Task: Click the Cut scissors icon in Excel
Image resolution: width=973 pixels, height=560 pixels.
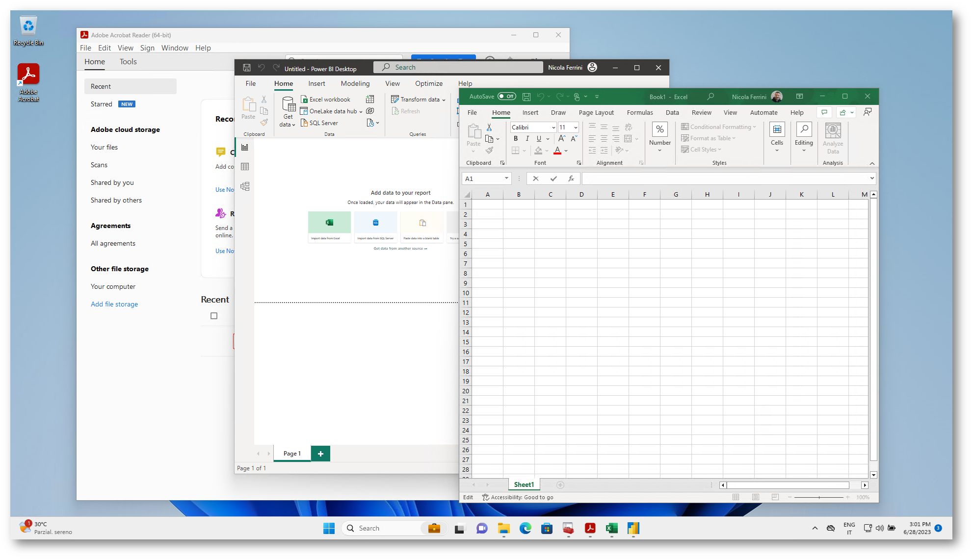Action: click(489, 127)
